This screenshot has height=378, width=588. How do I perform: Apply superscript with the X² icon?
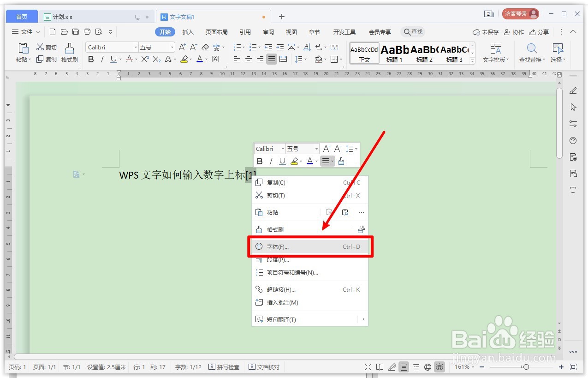(146, 59)
